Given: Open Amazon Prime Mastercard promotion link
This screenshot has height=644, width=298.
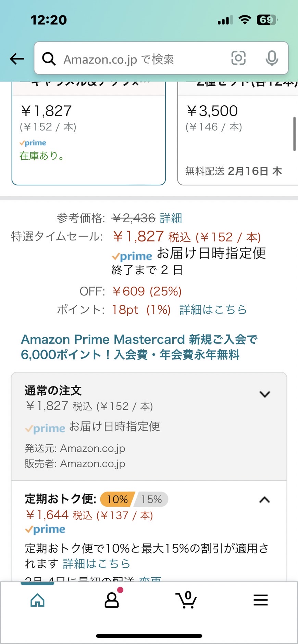Looking at the screenshot, I should click(x=139, y=347).
